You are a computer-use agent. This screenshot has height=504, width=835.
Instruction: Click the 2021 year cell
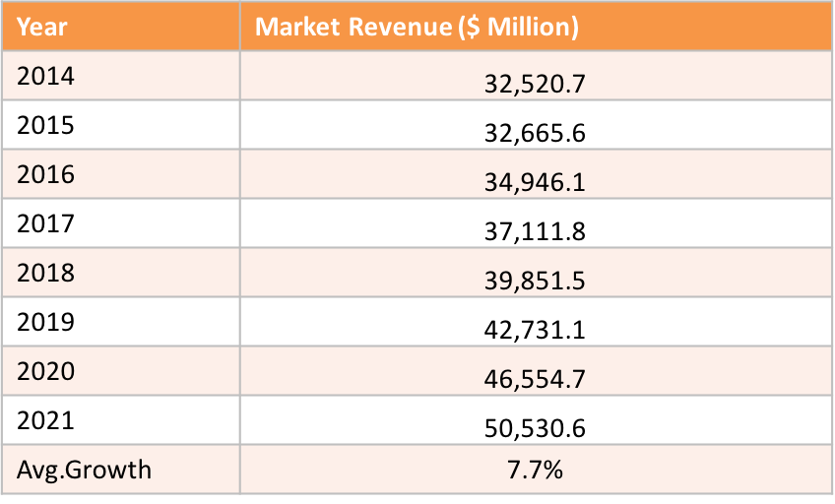coord(121,420)
